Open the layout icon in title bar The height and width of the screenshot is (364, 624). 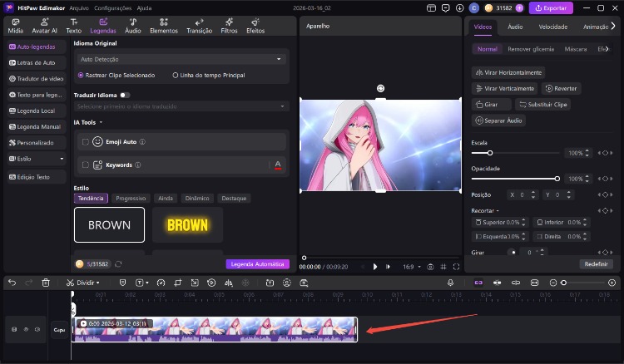[431, 8]
